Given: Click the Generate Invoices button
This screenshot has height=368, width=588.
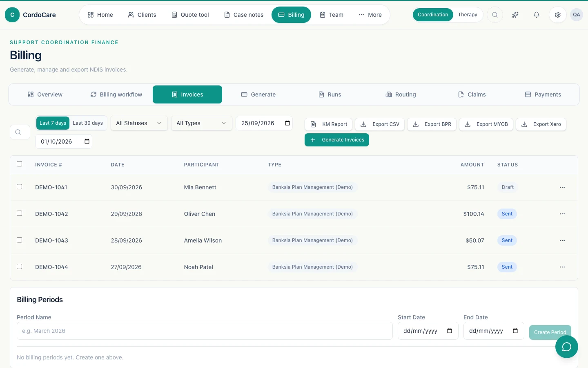Looking at the screenshot, I should [x=337, y=140].
